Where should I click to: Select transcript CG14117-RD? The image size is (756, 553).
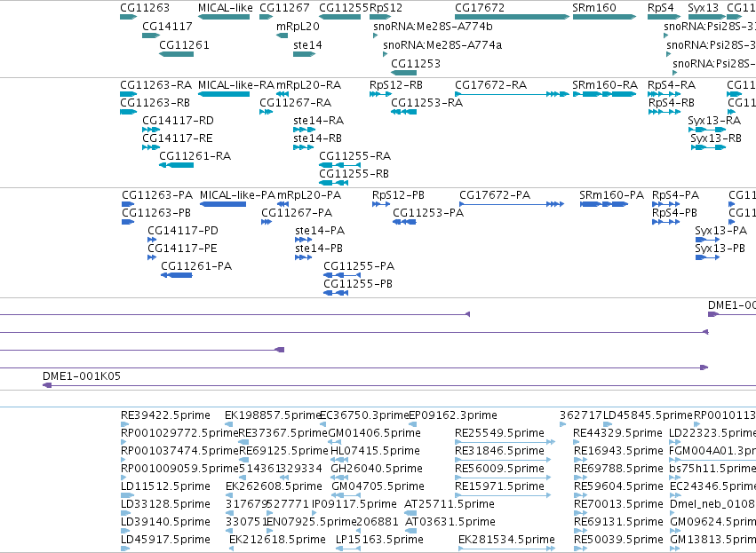pos(178,121)
